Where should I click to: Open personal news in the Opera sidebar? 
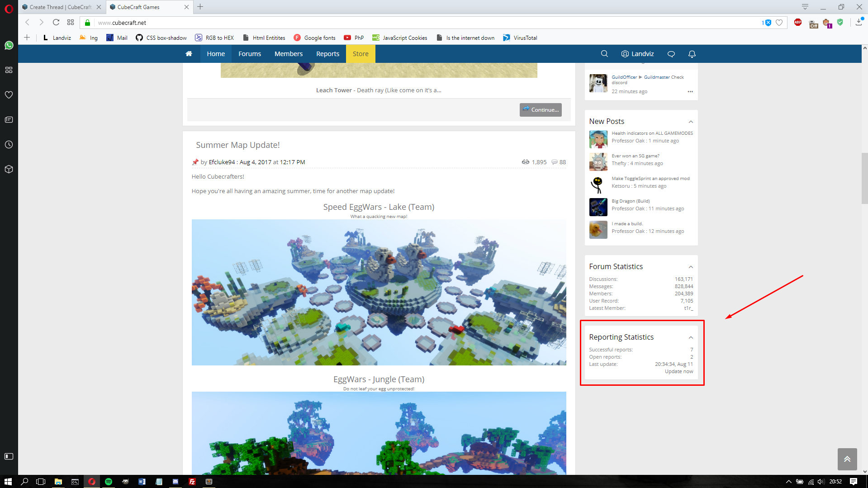[9, 120]
